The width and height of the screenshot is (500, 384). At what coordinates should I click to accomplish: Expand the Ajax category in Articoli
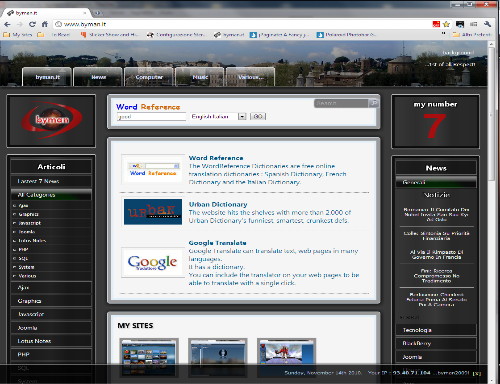pyautogui.click(x=51, y=288)
